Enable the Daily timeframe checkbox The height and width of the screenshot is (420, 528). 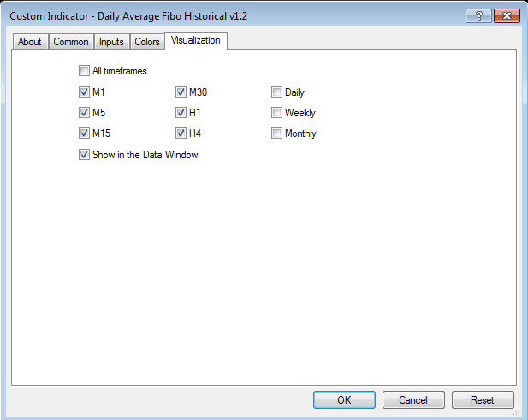[x=276, y=92]
